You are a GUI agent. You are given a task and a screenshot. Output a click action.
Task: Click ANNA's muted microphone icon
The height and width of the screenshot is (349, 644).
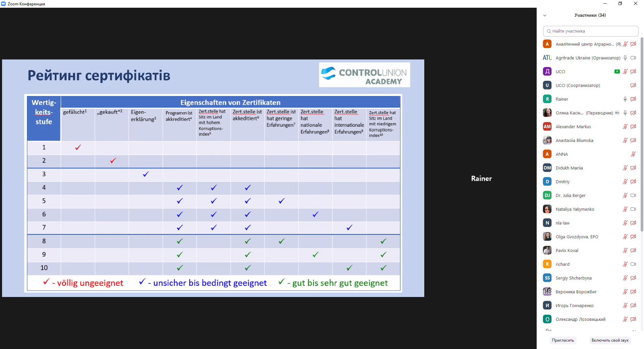pyautogui.click(x=633, y=154)
